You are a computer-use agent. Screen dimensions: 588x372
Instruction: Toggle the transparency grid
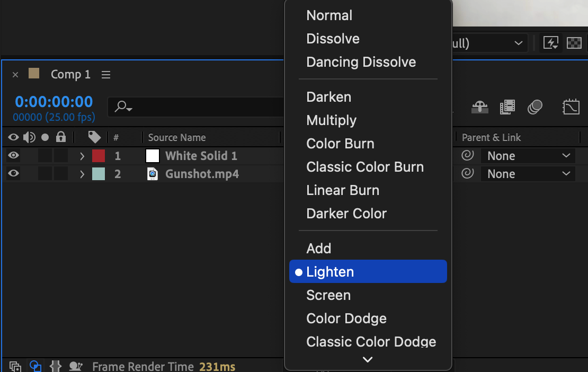click(x=574, y=43)
